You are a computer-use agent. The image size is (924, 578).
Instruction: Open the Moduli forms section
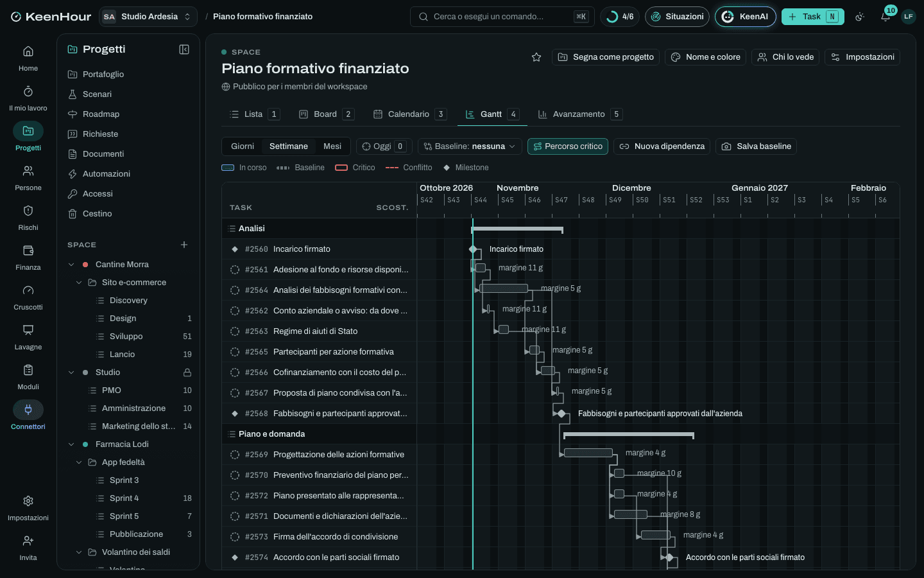(x=28, y=376)
